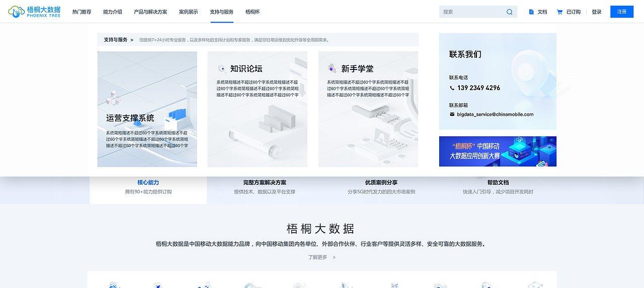Screen dimensions: 644x288
Task: Click the 联系邮箱 label
Action: [x=459, y=105]
